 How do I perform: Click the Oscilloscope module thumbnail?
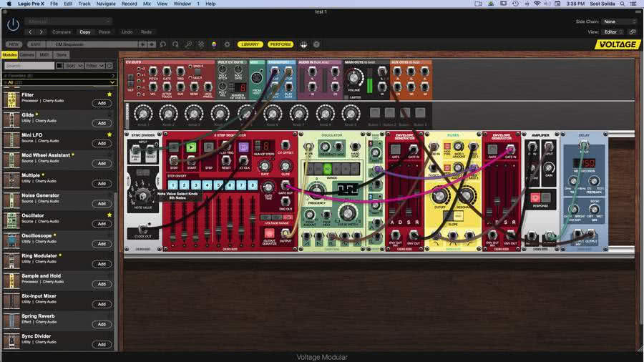[11, 240]
